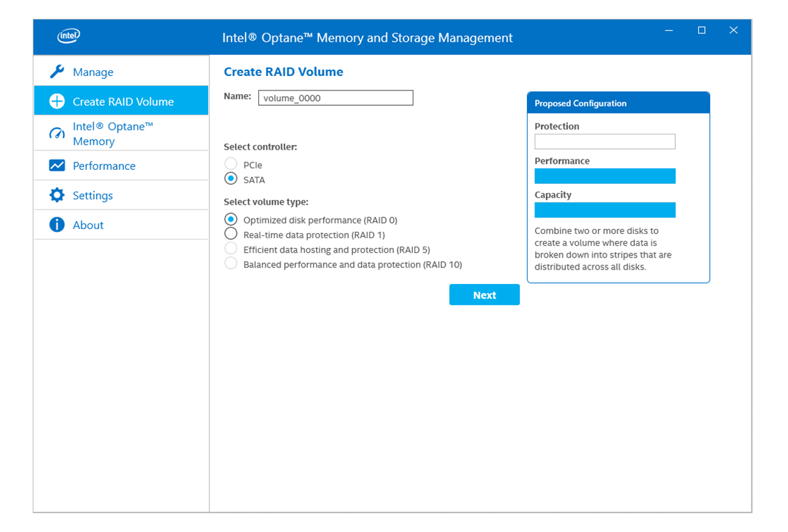Open the Manage tab label
The height and width of the screenshot is (532, 788).
(x=93, y=72)
